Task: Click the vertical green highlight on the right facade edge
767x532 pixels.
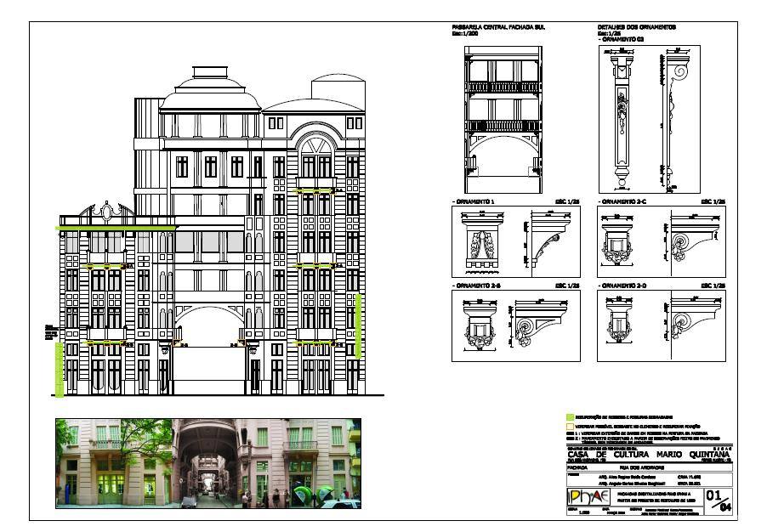Action: coord(359,325)
